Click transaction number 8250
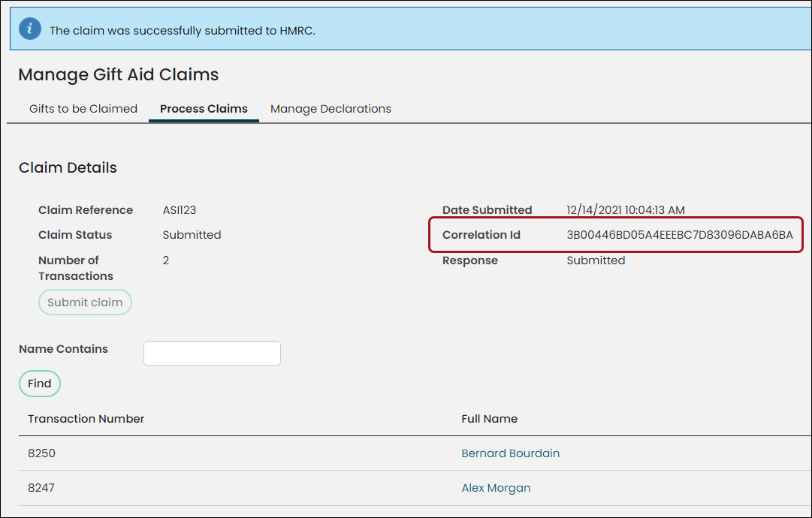The width and height of the screenshot is (812, 518). pyautogui.click(x=41, y=453)
